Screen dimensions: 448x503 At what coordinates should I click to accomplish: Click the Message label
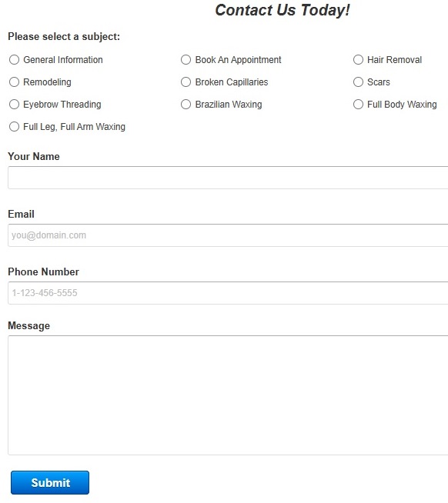[29, 326]
